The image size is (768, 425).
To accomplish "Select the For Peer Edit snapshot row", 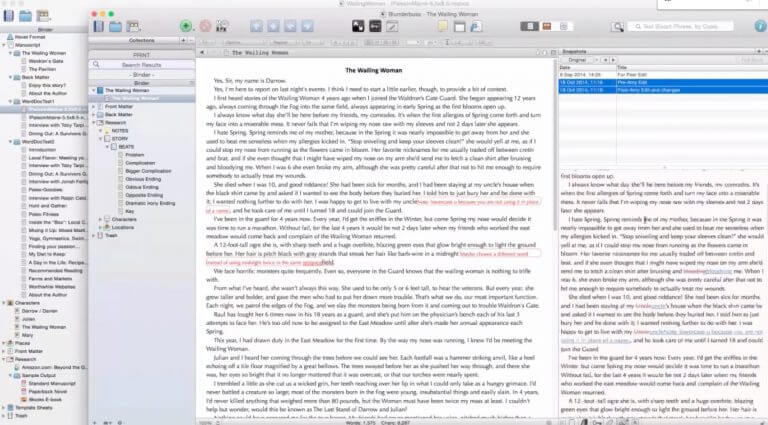I will (x=663, y=75).
